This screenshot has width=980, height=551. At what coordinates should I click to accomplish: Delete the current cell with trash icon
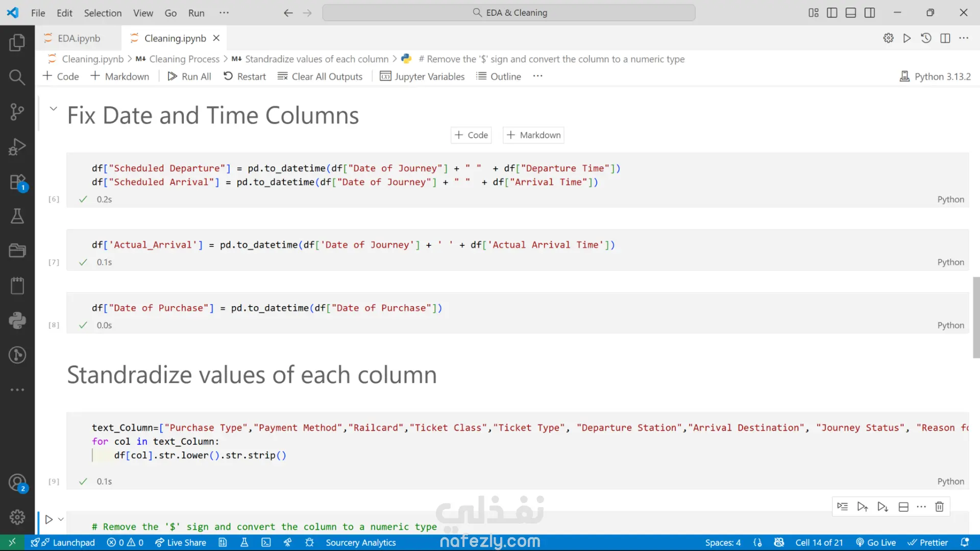tap(939, 507)
